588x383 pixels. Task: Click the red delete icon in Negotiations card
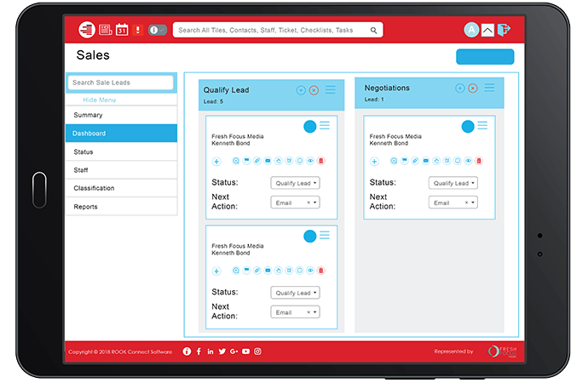click(x=479, y=160)
